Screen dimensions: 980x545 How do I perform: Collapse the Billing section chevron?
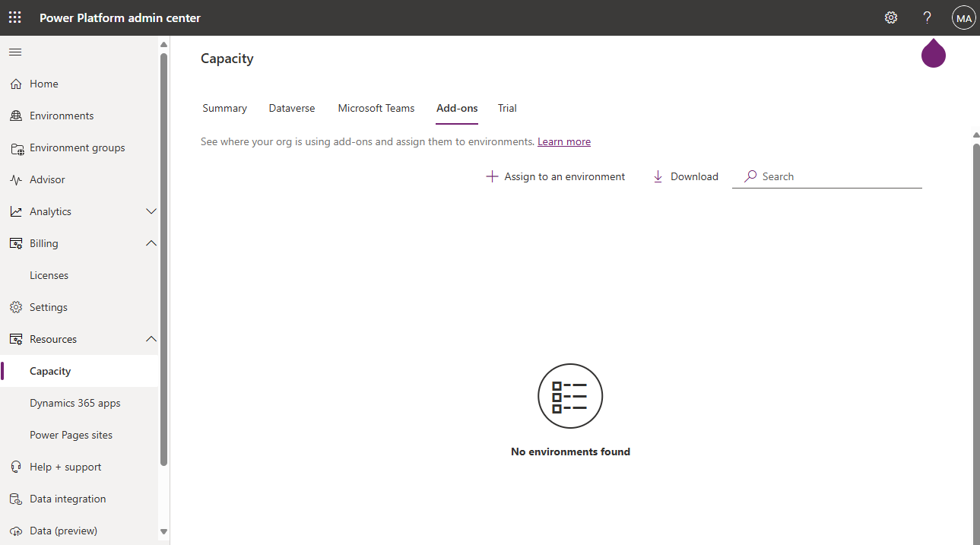(151, 243)
